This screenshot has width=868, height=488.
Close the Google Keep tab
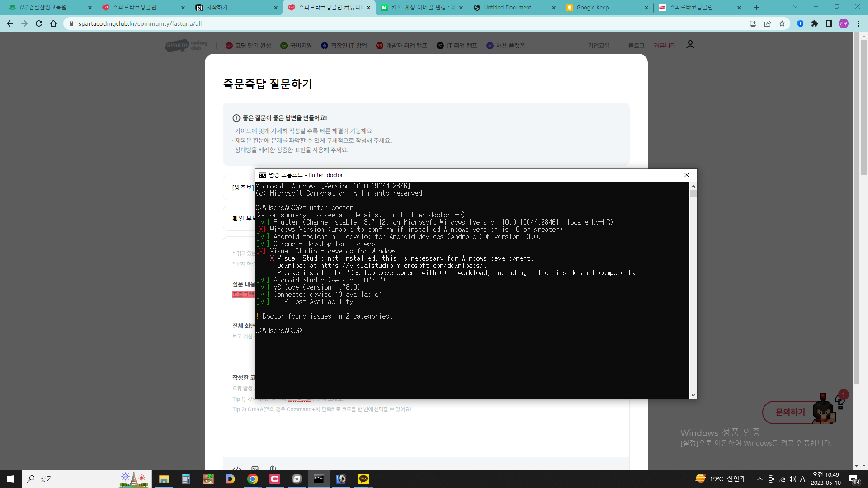tap(646, 8)
